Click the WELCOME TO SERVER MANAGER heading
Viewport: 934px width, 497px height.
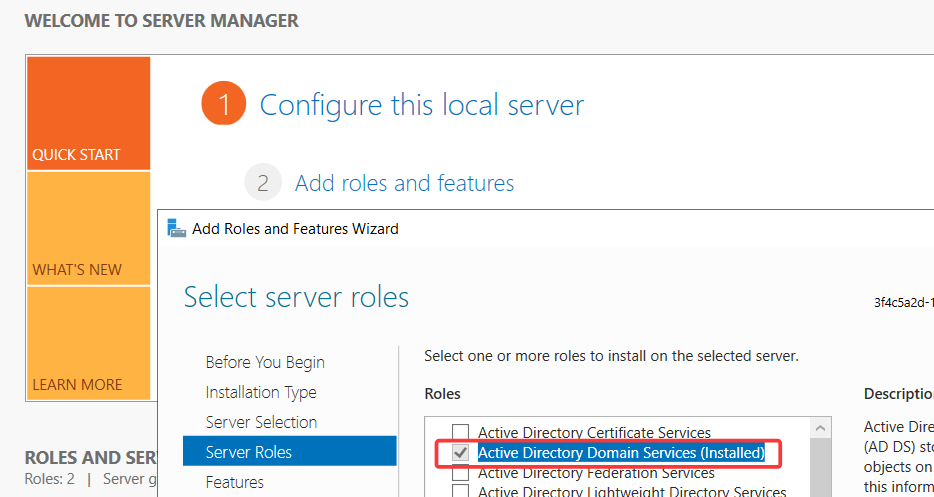click(x=161, y=21)
